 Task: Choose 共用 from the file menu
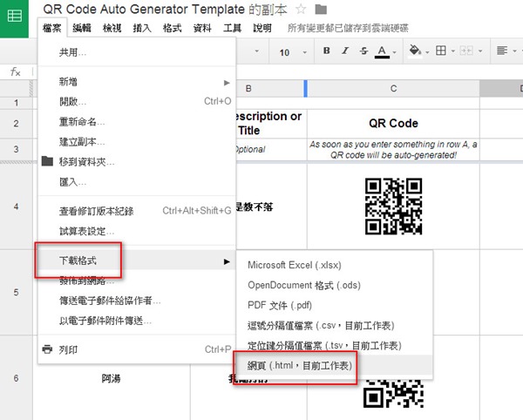[137, 52]
